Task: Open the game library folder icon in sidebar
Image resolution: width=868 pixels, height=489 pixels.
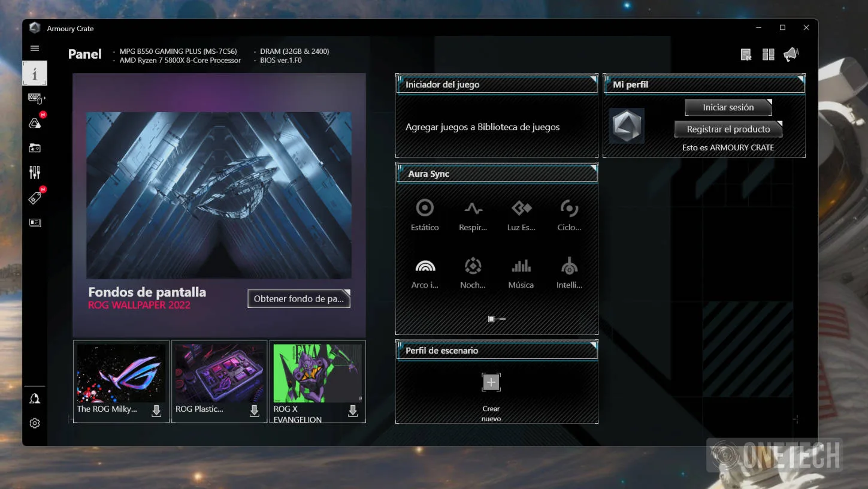Action: [35, 148]
